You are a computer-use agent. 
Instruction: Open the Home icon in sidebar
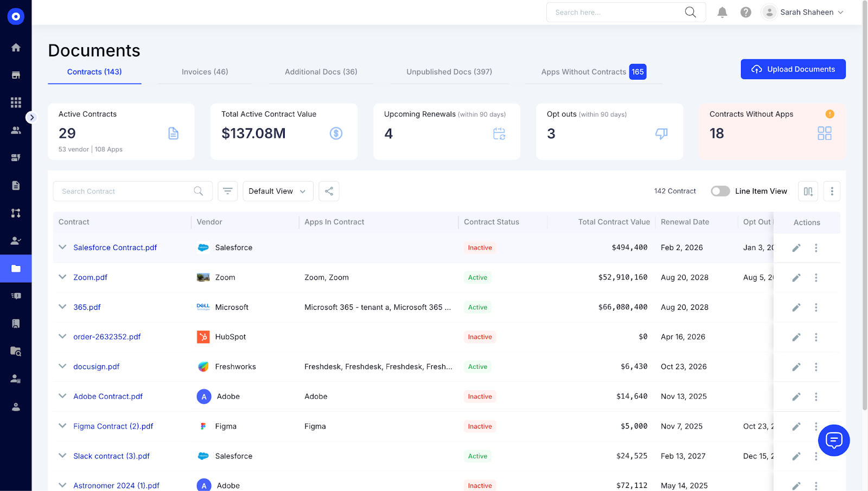pyautogui.click(x=16, y=48)
